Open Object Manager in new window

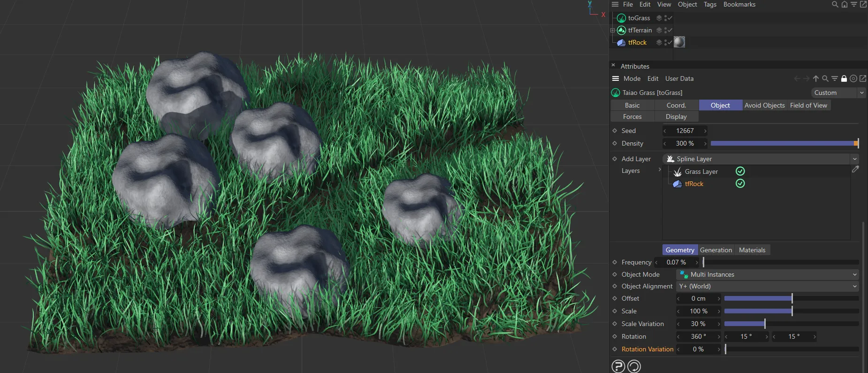863,4
